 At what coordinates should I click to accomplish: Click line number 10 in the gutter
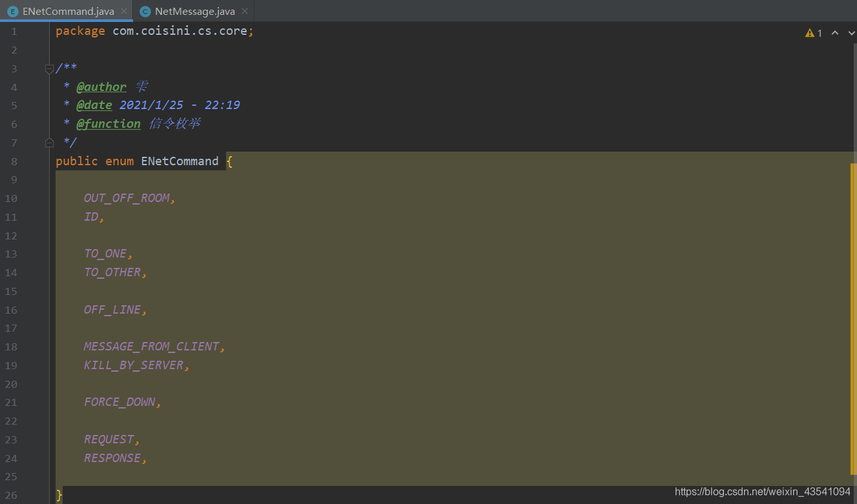tap(11, 198)
